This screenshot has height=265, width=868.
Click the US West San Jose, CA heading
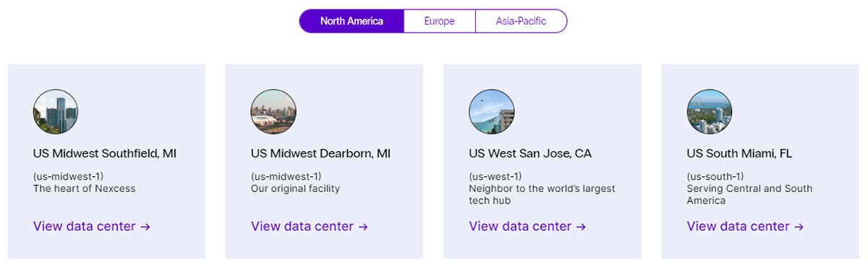[x=530, y=154]
